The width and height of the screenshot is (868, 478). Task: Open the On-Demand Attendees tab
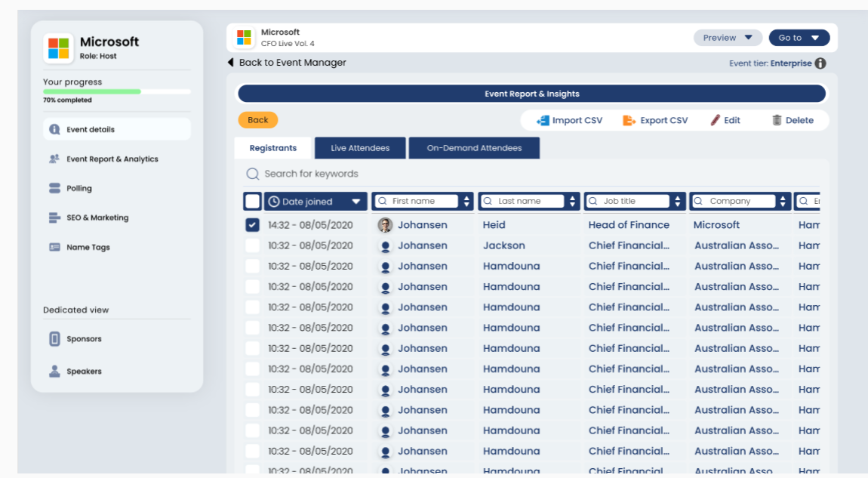coord(475,148)
